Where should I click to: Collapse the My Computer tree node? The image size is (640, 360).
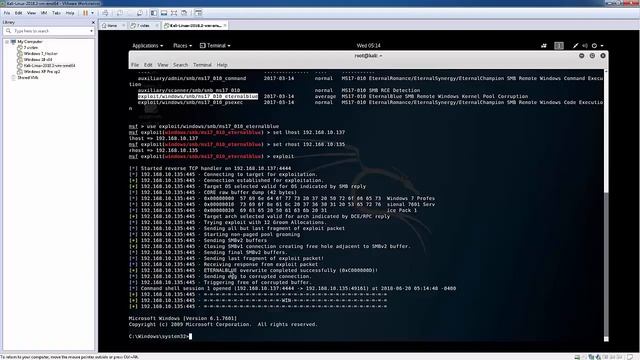point(7,42)
